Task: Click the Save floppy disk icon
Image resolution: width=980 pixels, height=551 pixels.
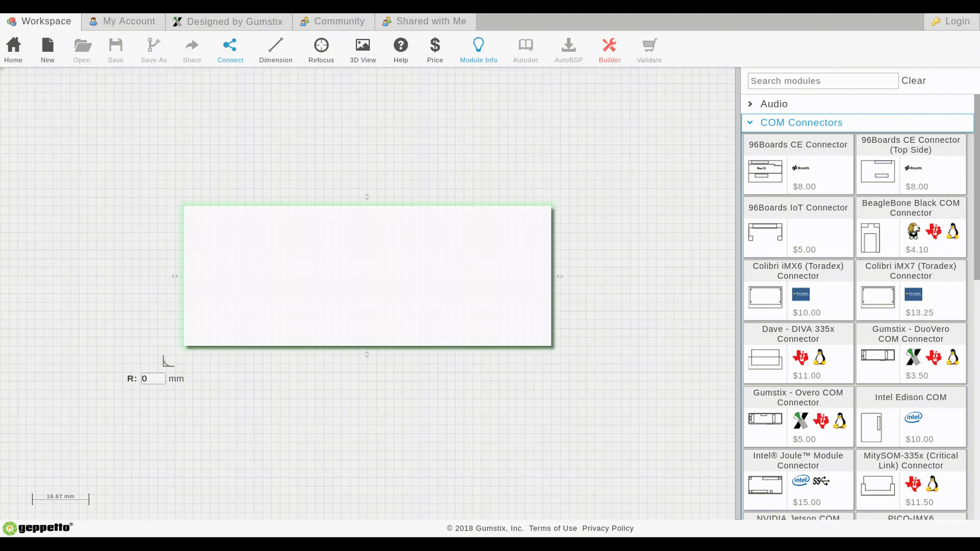Action: point(116,50)
